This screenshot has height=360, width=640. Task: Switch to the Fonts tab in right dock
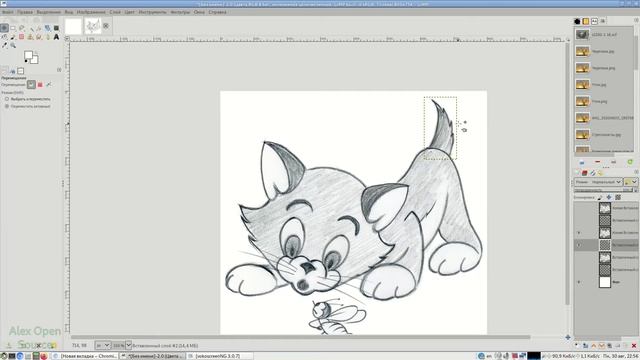pyautogui.click(x=594, y=21)
